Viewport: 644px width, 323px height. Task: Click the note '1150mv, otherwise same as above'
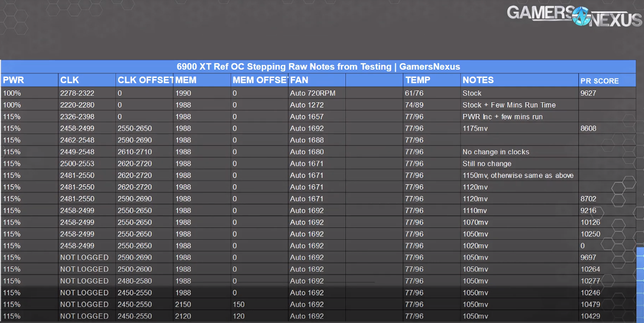click(x=518, y=175)
